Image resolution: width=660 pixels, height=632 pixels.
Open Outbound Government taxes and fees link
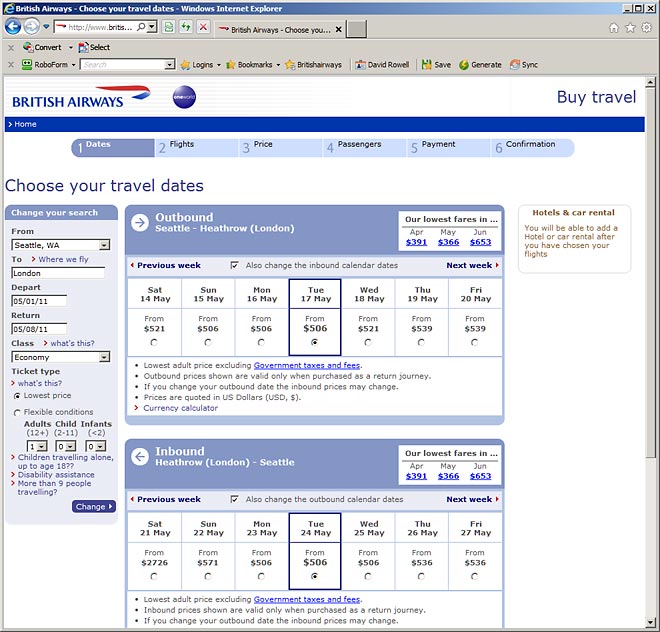[x=307, y=365]
